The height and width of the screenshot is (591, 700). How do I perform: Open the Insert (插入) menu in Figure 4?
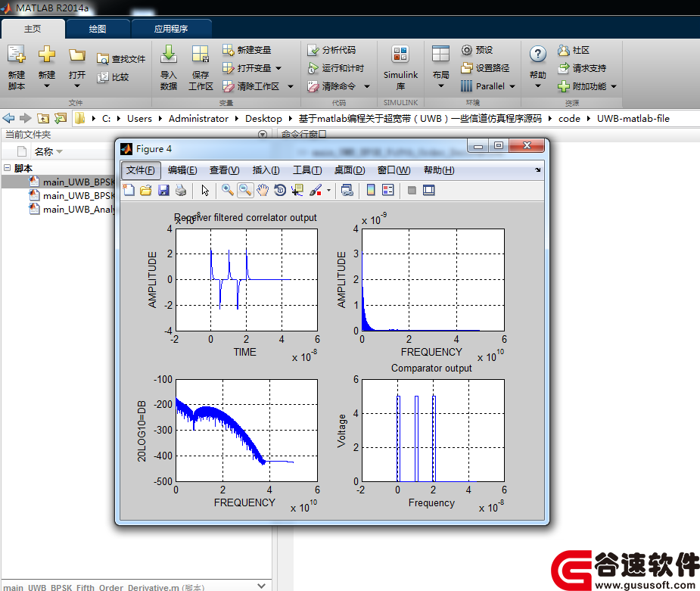pos(266,170)
